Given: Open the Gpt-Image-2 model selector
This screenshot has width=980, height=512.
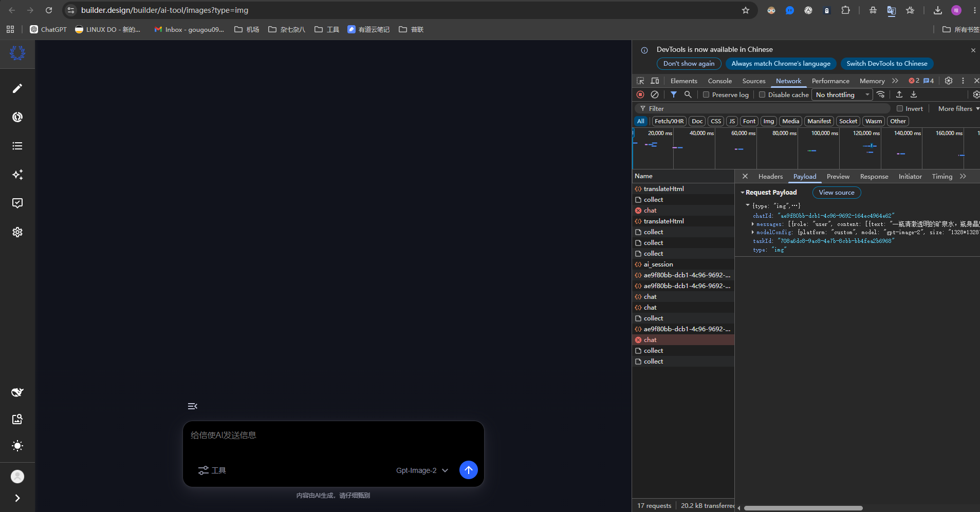Looking at the screenshot, I should tap(422, 470).
